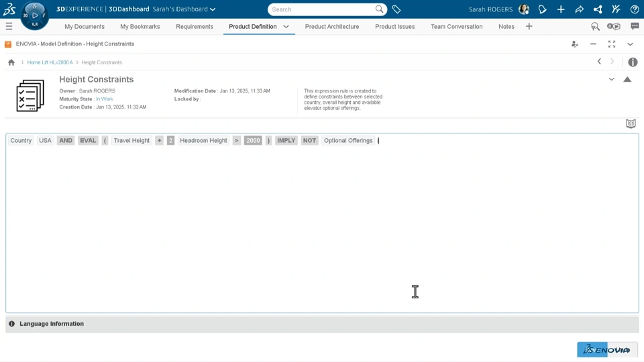Click the In Work maturity state link
644x362 pixels.
coord(105,99)
